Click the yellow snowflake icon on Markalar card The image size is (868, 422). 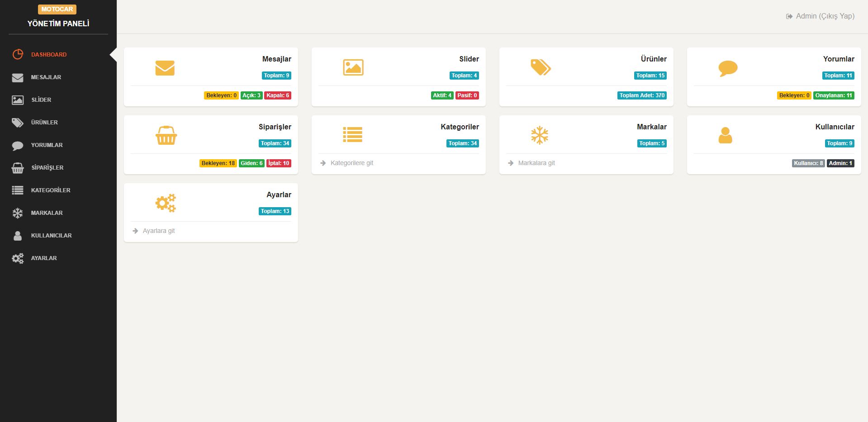(540, 135)
